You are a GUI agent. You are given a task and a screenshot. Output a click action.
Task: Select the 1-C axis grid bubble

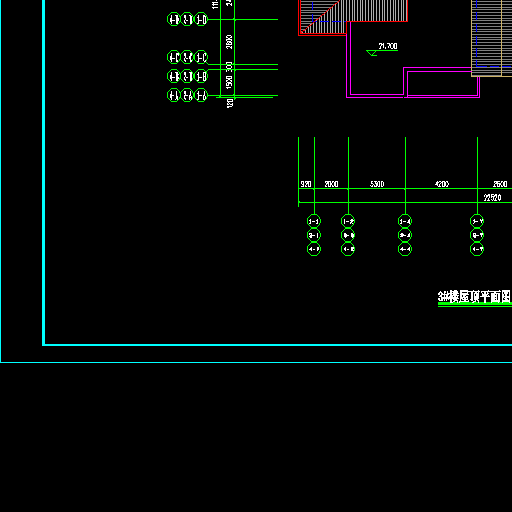tap(201, 57)
